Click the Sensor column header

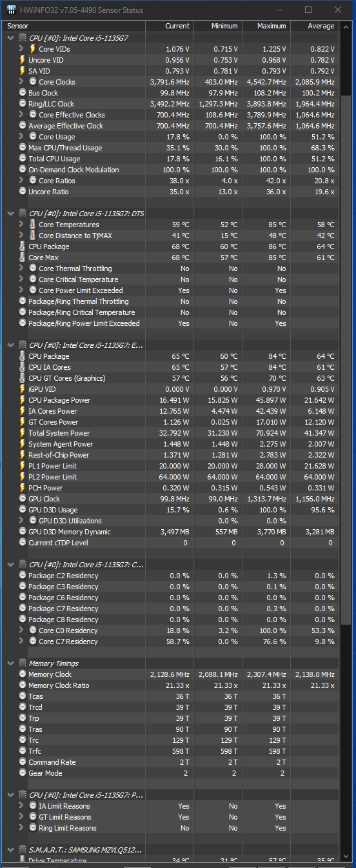coord(75,26)
